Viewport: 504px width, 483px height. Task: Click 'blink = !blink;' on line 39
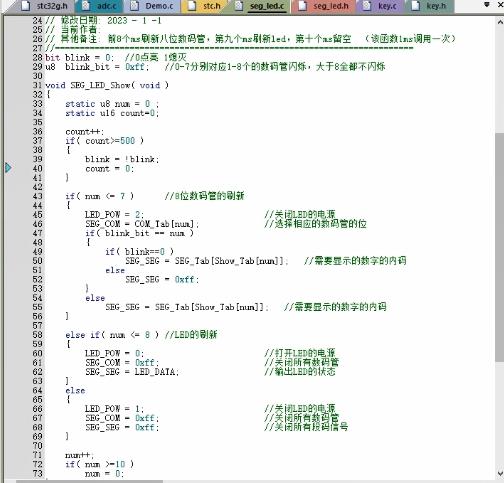[122, 159]
